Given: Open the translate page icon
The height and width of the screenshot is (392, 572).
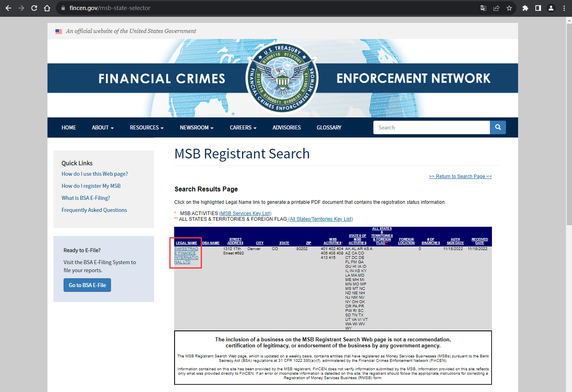Looking at the screenshot, I should pyautogui.click(x=484, y=8).
